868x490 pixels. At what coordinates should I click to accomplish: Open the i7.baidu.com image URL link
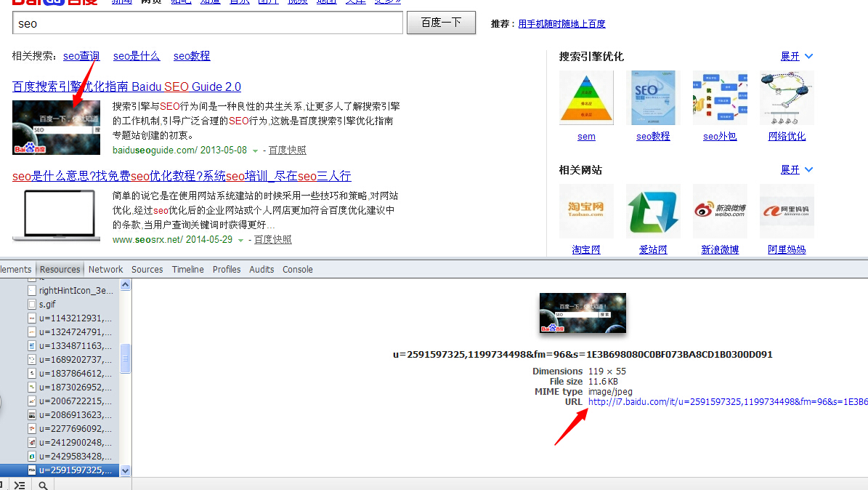(x=728, y=402)
